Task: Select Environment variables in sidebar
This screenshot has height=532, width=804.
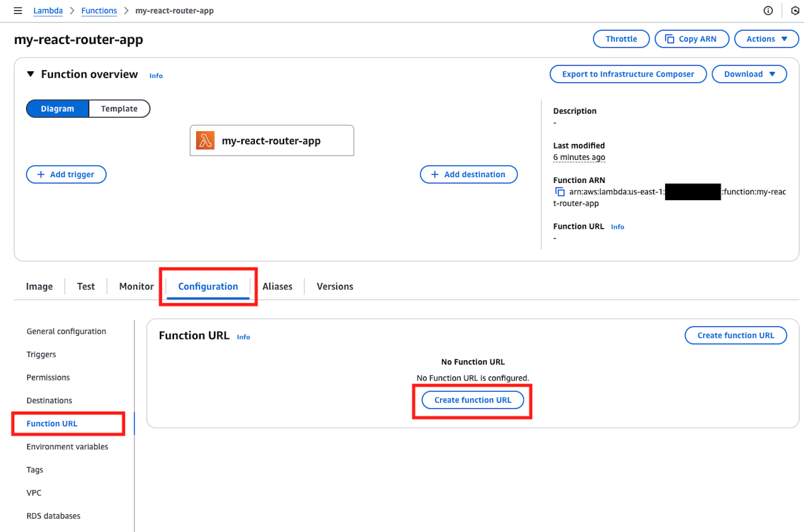Action: coord(68,447)
